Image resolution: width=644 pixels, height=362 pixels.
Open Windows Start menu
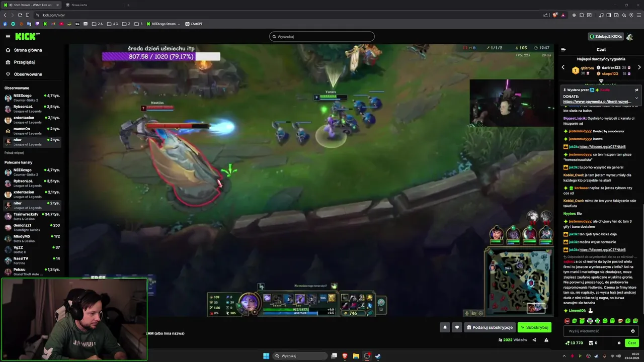pyautogui.click(x=266, y=356)
